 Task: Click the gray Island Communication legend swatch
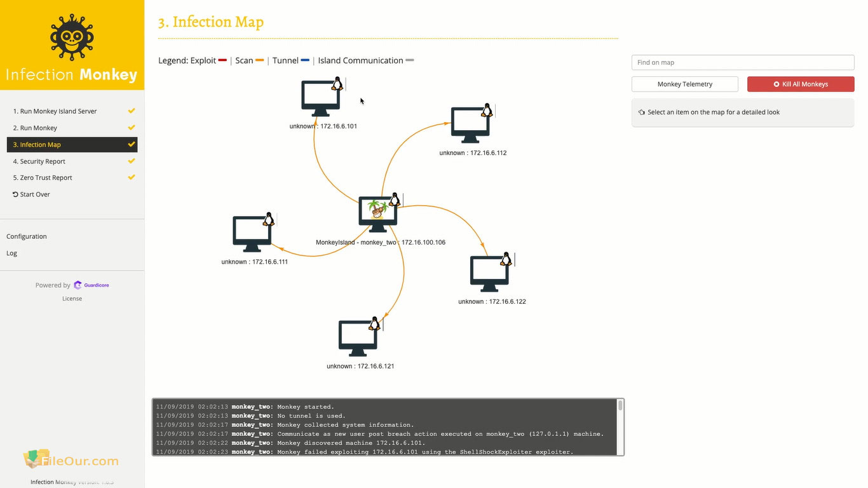tap(410, 60)
